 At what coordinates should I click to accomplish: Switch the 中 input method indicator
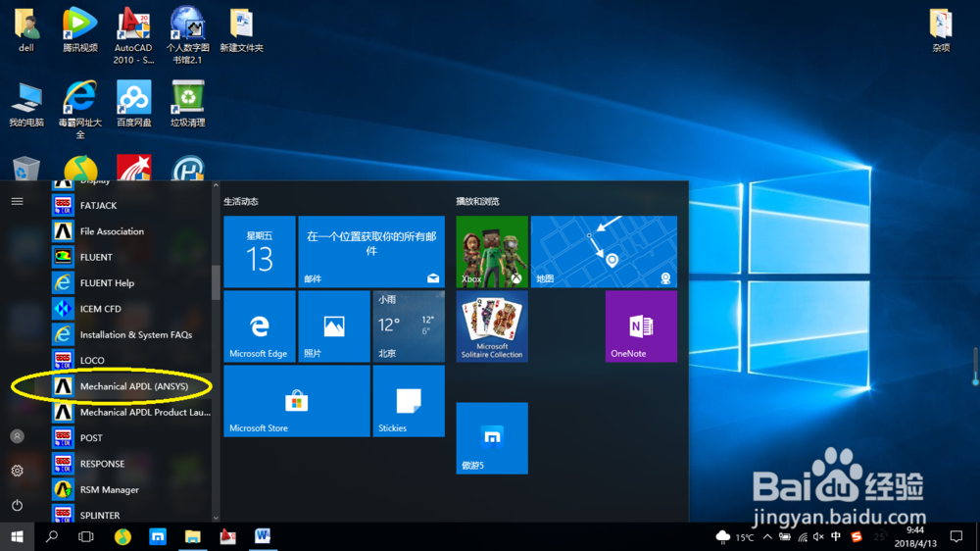pos(836,536)
